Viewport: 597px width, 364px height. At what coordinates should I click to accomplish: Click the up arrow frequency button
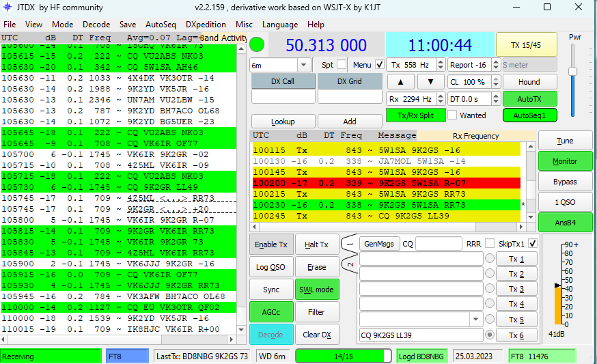click(400, 81)
